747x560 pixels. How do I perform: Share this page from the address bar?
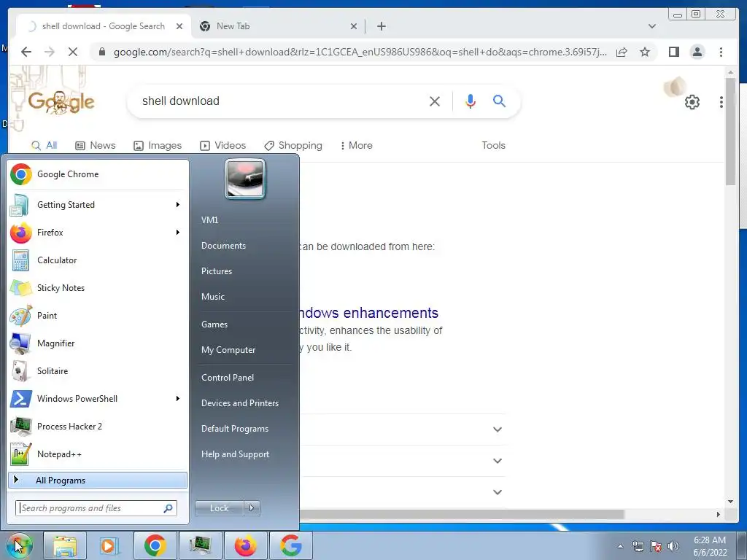tap(622, 52)
